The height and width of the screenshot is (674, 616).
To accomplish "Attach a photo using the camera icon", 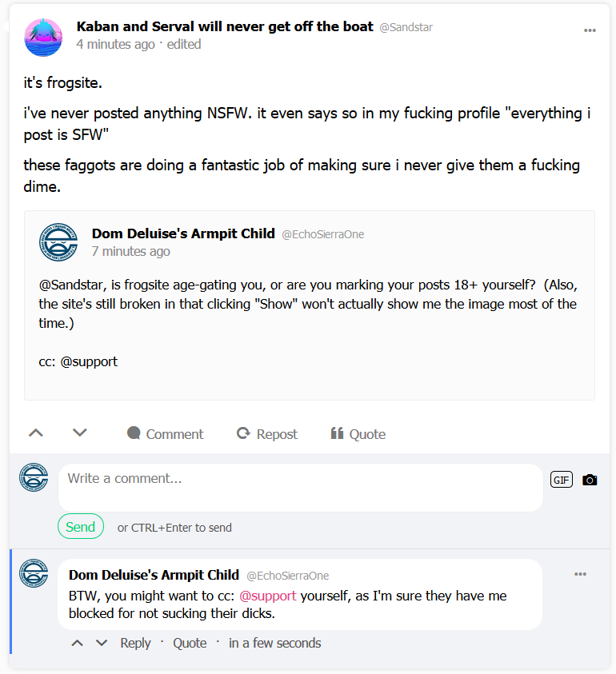I will click(x=590, y=480).
